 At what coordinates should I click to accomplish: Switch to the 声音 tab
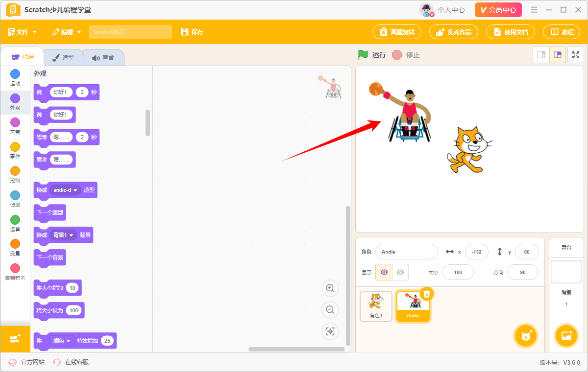coord(103,57)
